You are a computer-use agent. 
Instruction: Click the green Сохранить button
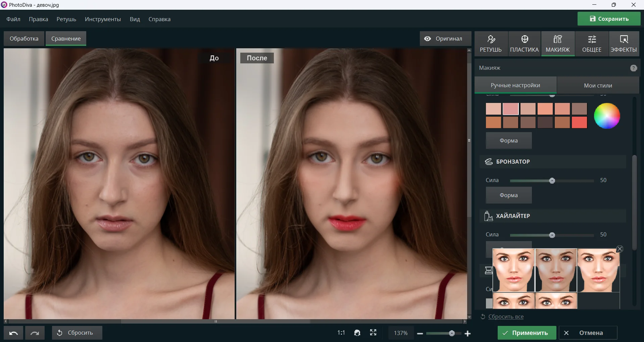click(609, 19)
